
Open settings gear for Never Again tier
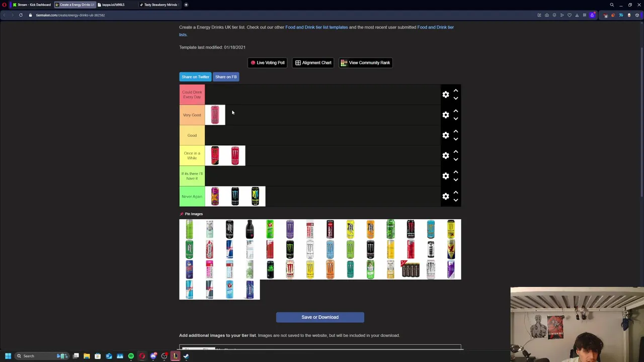click(445, 197)
